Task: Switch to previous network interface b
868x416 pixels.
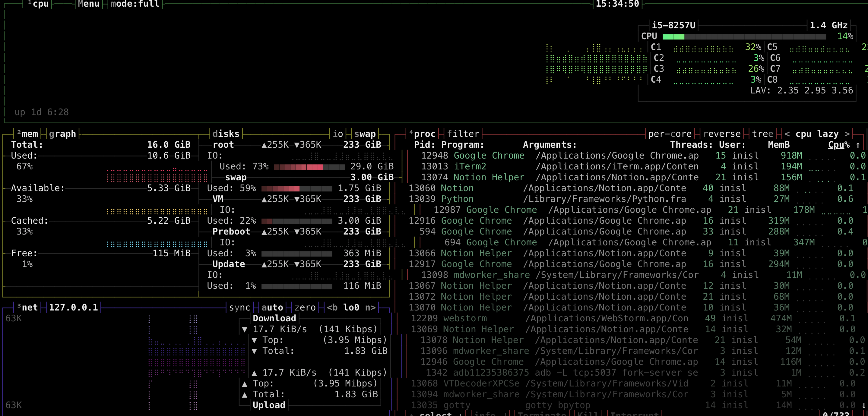Action: pyautogui.click(x=332, y=307)
